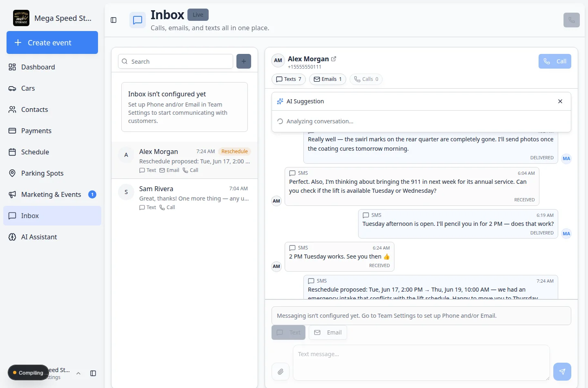
Task: Filter by Calls 0 tab
Action: 366,79
